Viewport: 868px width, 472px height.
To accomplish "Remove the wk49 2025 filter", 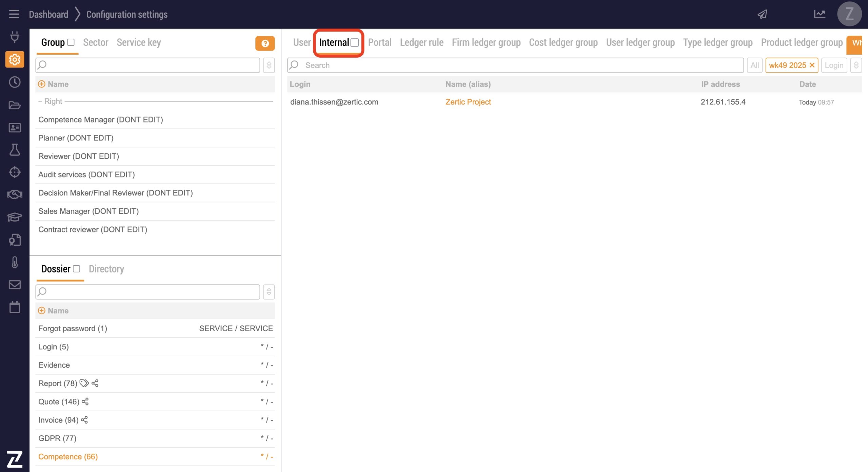I will point(812,65).
